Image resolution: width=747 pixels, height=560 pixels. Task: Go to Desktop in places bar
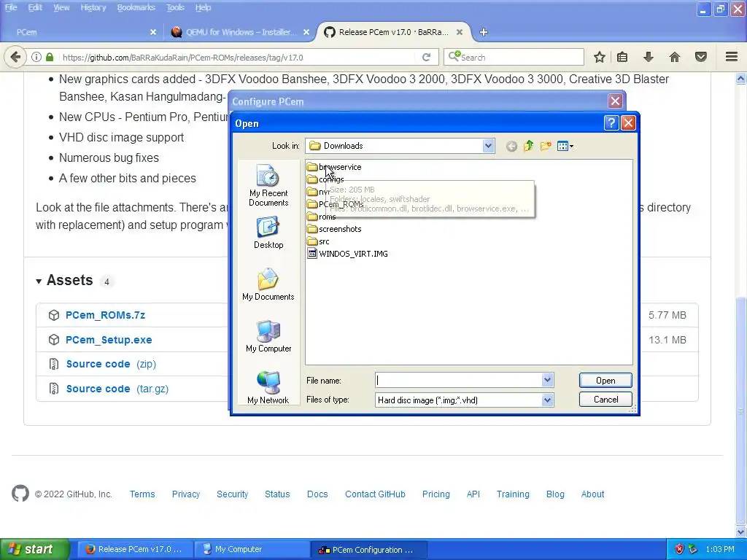[x=268, y=233]
